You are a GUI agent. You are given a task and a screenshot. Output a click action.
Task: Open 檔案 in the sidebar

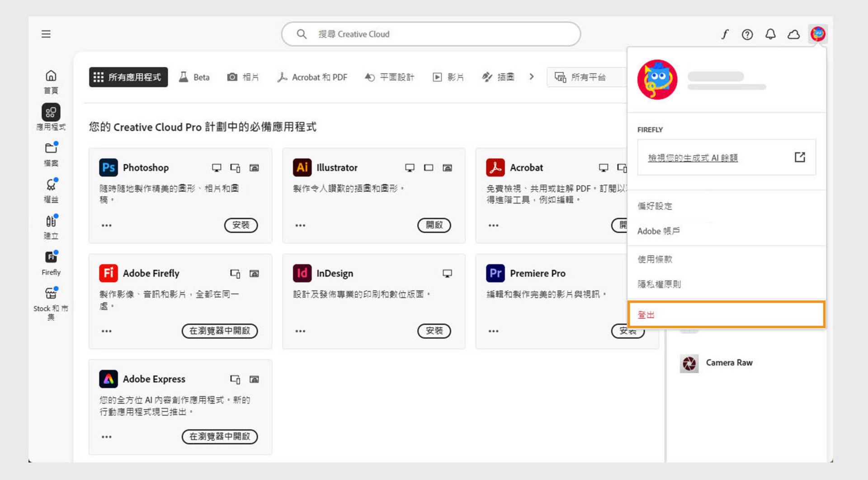point(51,154)
